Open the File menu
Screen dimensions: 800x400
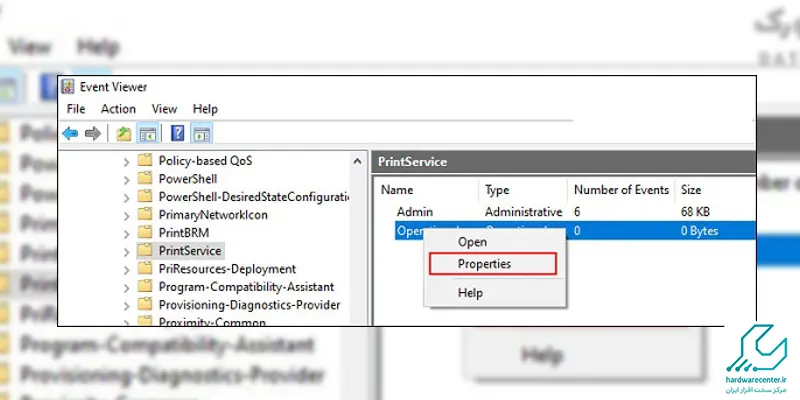(x=76, y=109)
